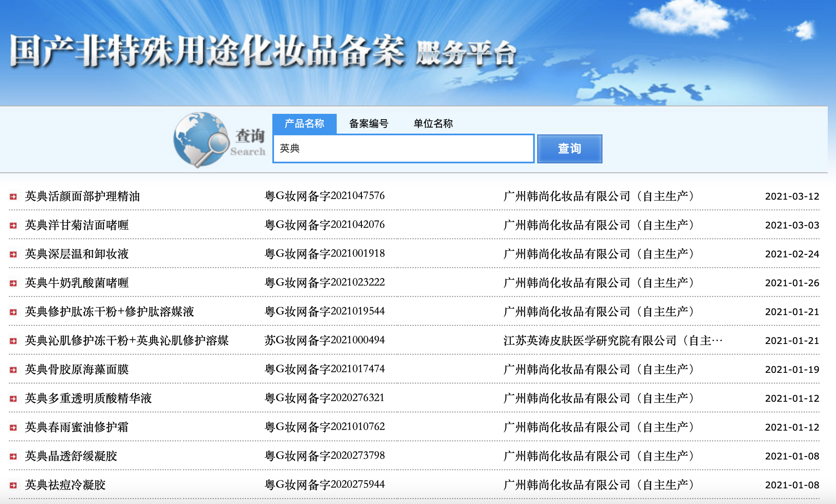The image size is (836, 504).
Task: Switch to the 备案编号 tab
Action: 368,123
